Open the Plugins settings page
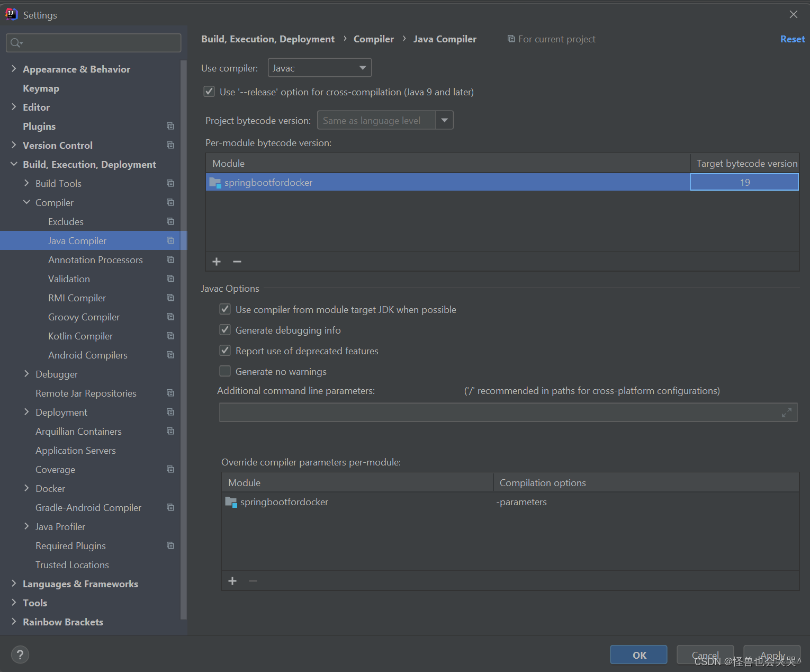The width and height of the screenshot is (810, 672). pos(39,127)
